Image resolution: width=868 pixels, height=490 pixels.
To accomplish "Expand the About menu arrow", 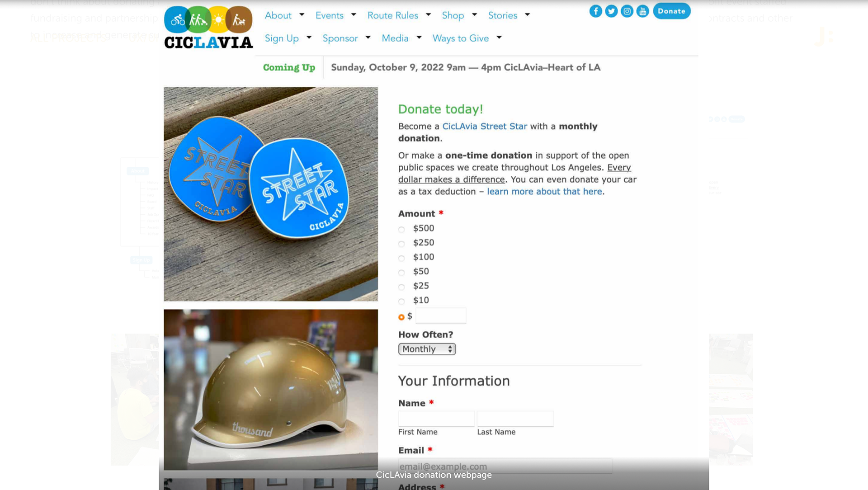I will (x=302, y=14).
